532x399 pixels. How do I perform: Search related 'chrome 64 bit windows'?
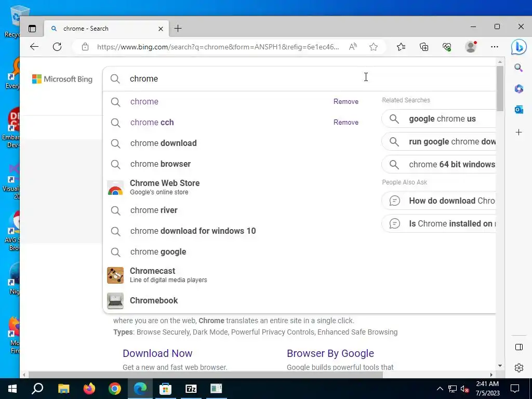pyautogui.click(x=438, y=164)
